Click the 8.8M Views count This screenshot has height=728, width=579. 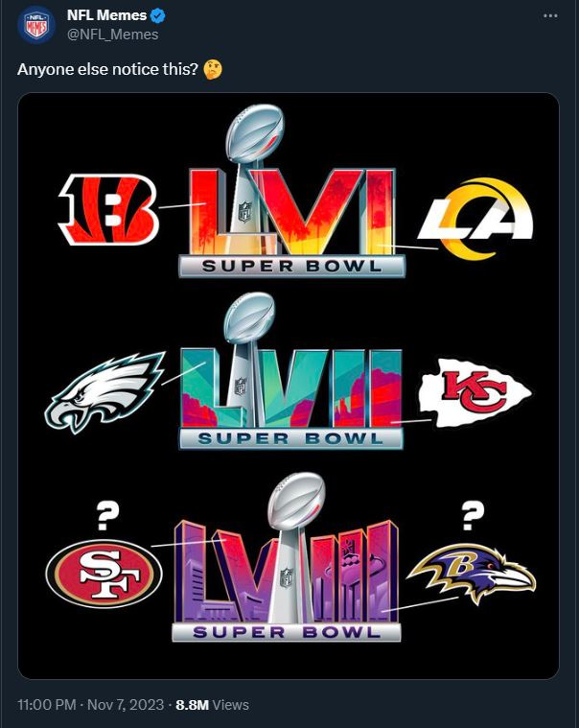click(x=213, y=705)
